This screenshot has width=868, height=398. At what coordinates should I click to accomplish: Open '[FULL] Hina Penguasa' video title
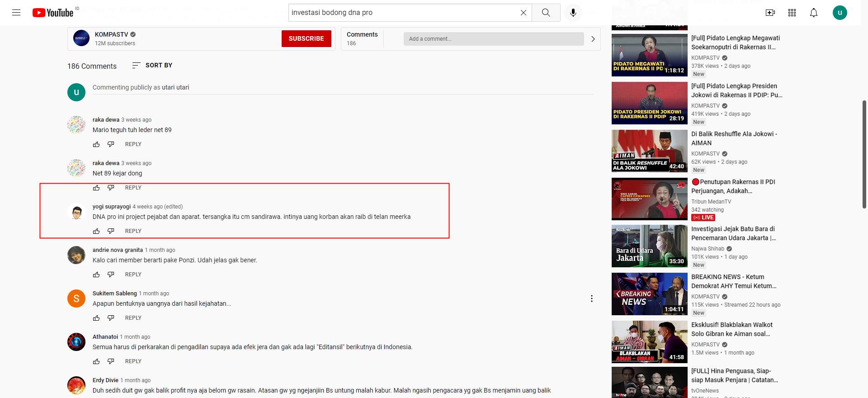coord(735,375)
